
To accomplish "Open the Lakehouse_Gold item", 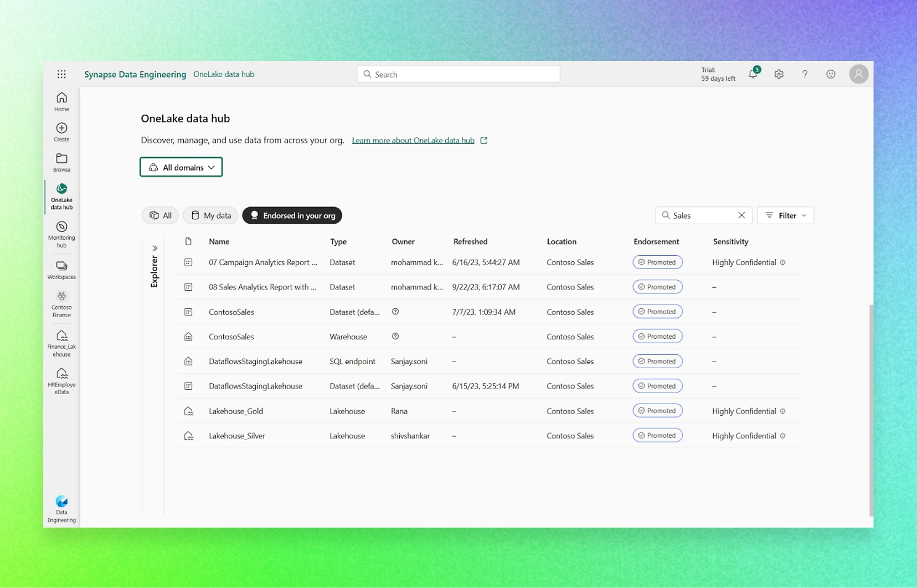I will [x=236, y=411].
